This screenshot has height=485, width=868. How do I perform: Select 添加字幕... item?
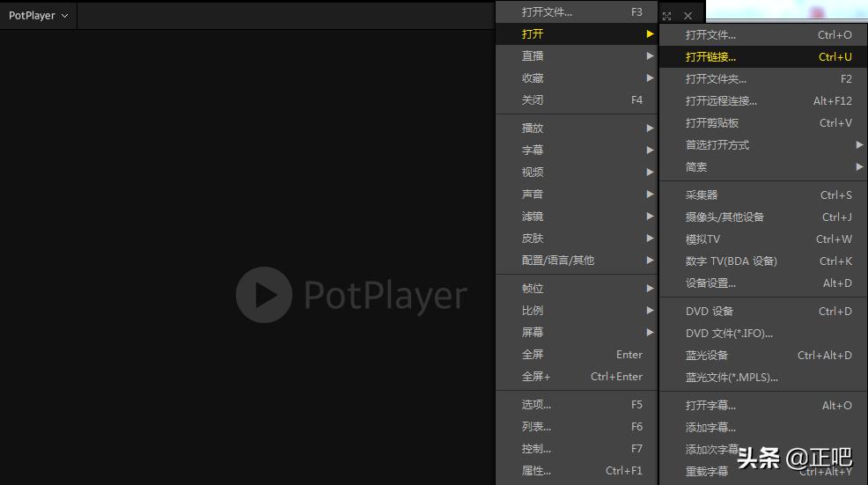(x=763, y=428)
